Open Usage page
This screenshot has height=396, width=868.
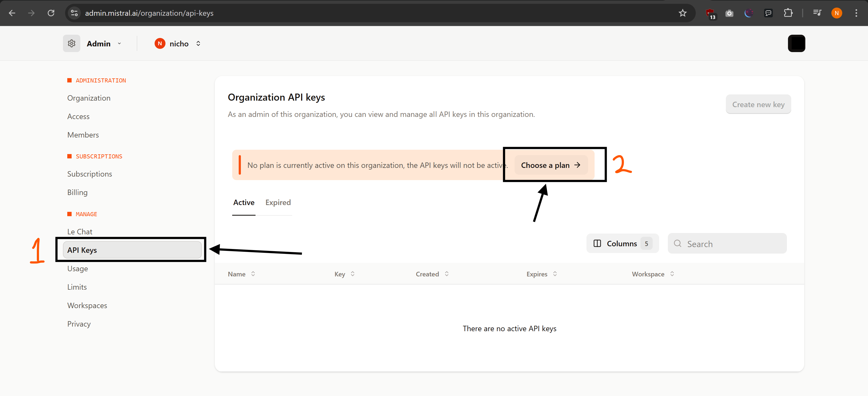click(78, 269)
